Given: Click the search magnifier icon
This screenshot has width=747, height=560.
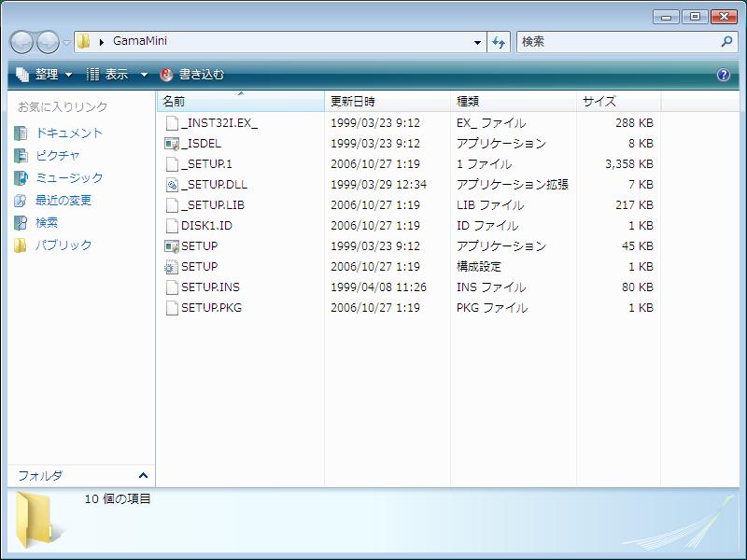Looking at the screenshot, I should [726, 42].
